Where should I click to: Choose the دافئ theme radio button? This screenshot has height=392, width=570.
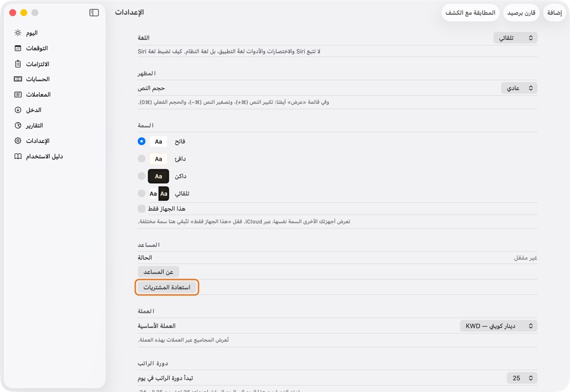(x=142, y=159)
